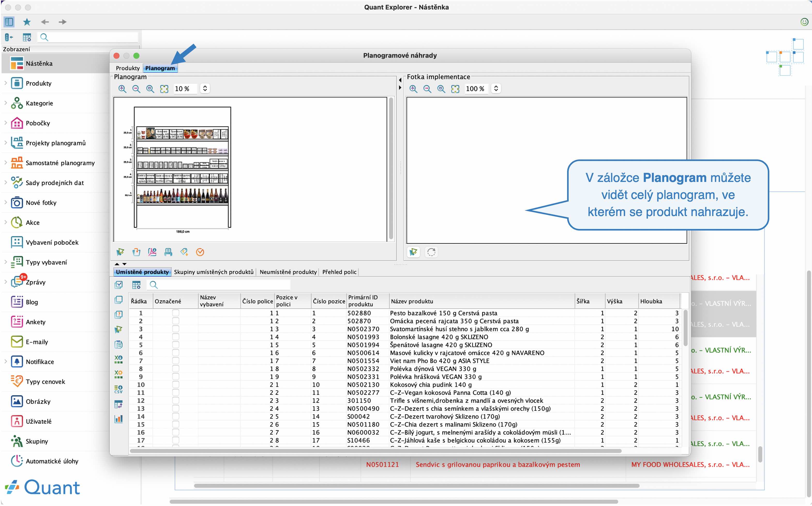Zoom in on the Planogram view

click(x=122, y=89)
